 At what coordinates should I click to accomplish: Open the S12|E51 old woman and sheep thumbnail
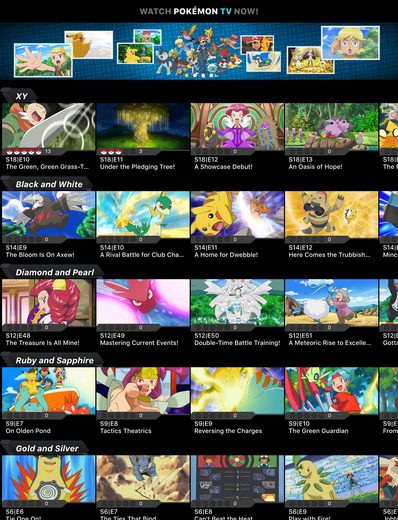(x=332, y=302)
